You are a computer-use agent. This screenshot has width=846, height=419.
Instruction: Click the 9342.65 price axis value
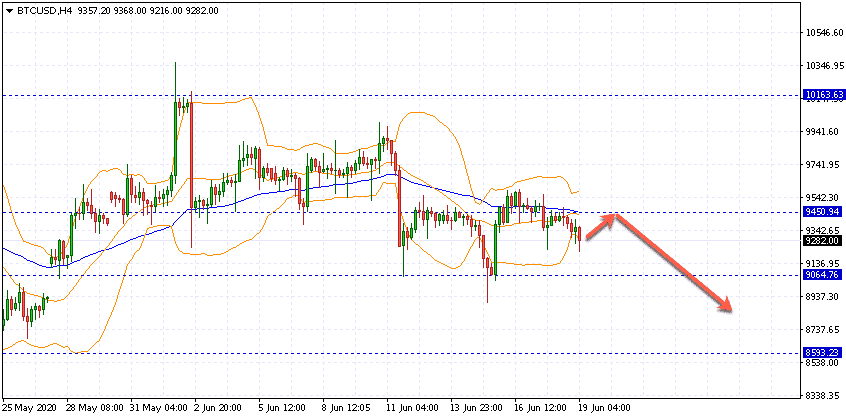tap(824, 230)
